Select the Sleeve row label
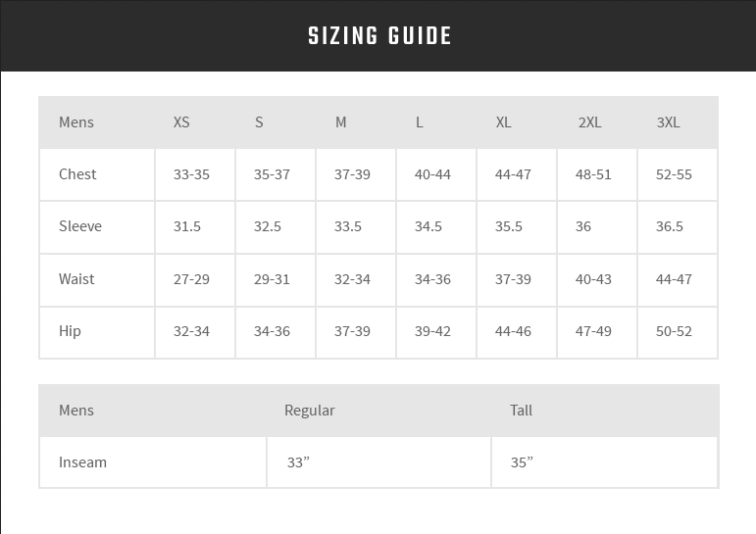Screen dimensions: 756x534 point(80,226)
